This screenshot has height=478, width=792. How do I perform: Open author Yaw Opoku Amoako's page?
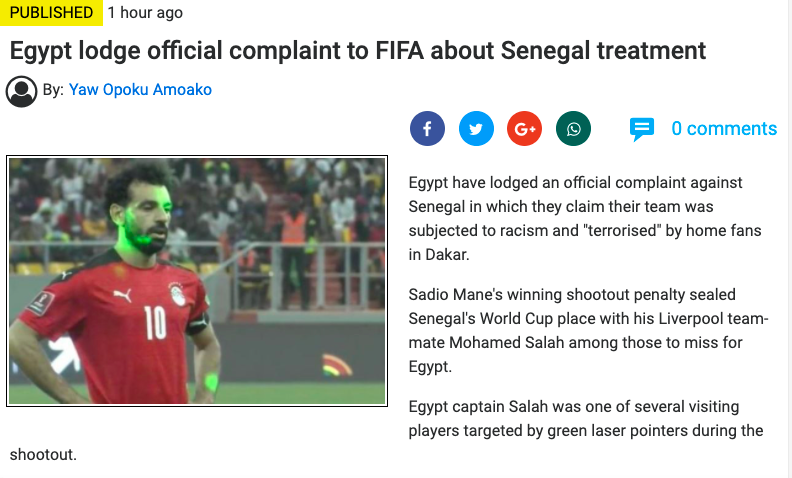point(140,90)
